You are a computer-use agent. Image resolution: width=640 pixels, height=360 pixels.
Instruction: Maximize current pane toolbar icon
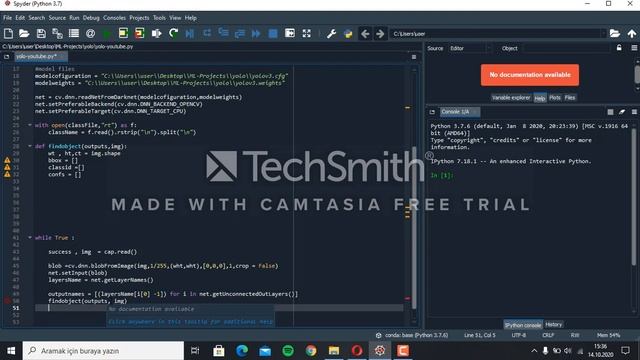click(x=290, y=33)
